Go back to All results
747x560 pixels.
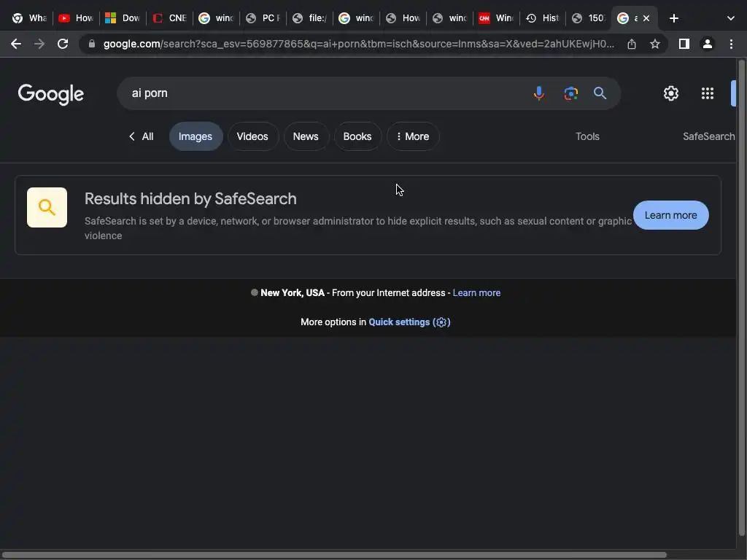pyautogui.click(x=141, y=136)
